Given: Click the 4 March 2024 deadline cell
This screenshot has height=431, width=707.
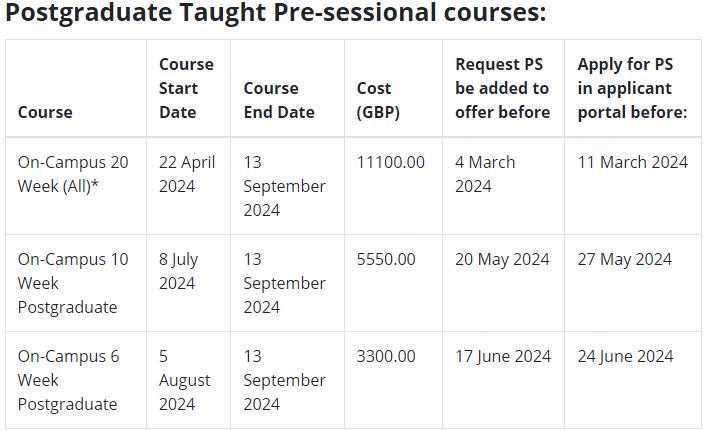Looking at the screenshot, I should click(x=485, y=174).
